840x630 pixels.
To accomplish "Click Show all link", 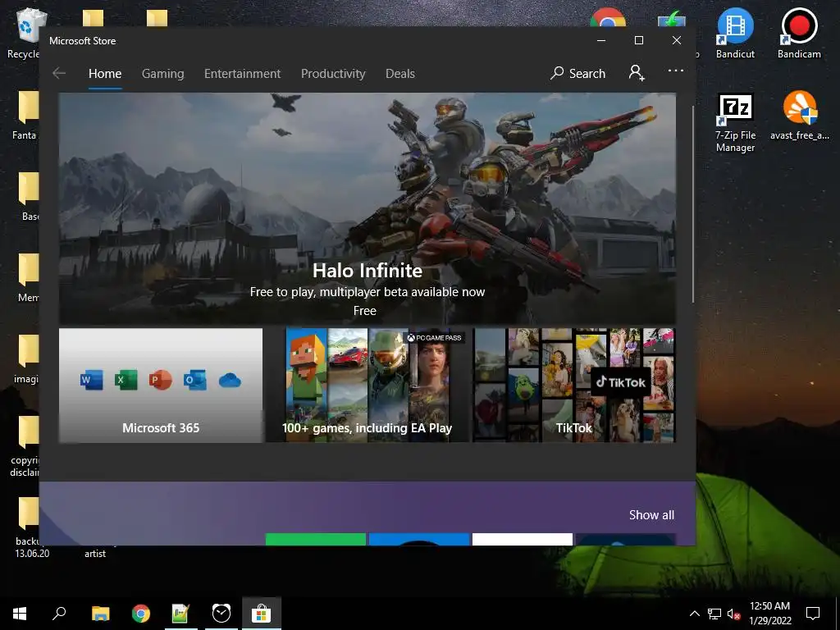I will click(651, 515).
